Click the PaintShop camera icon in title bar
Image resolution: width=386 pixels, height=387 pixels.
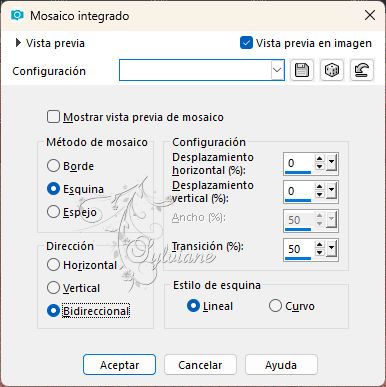coord(17,15)
